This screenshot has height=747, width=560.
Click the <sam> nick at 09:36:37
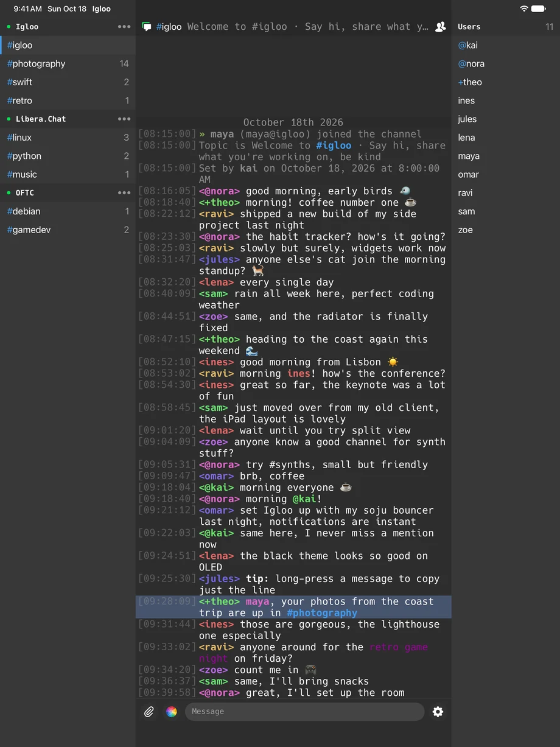click(213, 681)
